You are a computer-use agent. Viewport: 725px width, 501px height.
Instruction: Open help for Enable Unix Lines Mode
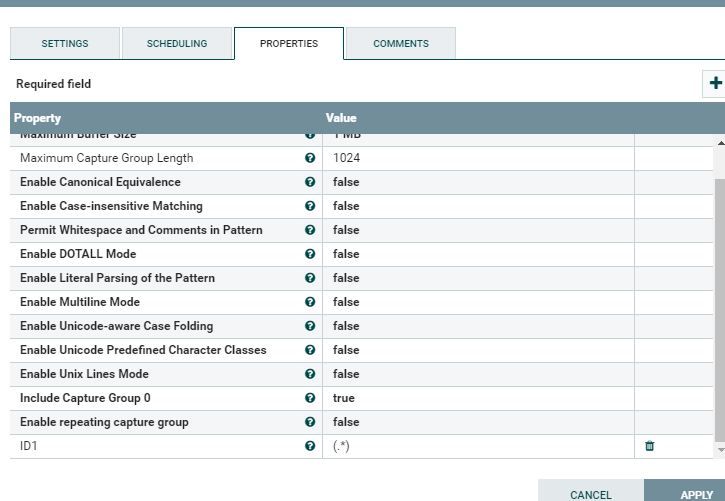pos(310,374)
